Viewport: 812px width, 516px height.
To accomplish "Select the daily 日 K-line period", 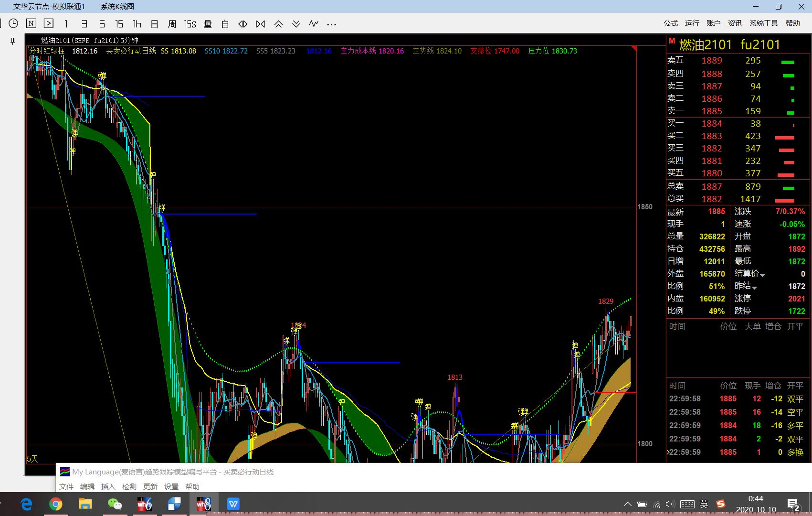I will 154,24.
